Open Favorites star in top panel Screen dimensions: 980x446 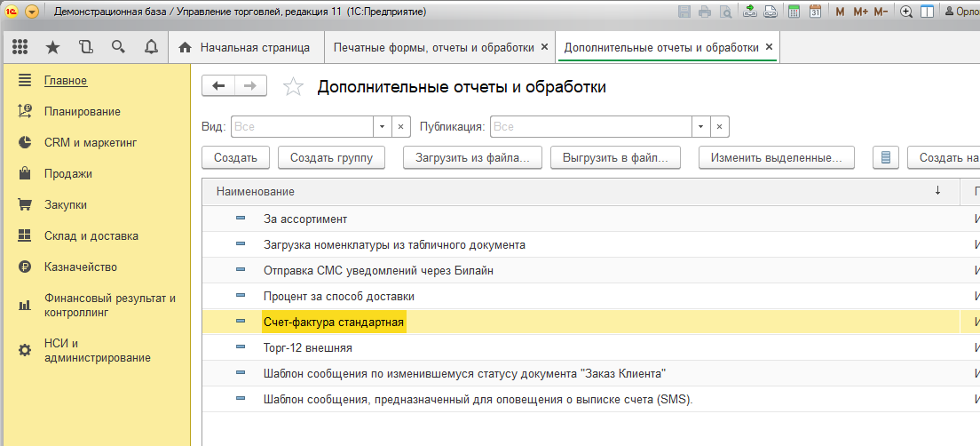pyautogui.click(x=54, y=48)
